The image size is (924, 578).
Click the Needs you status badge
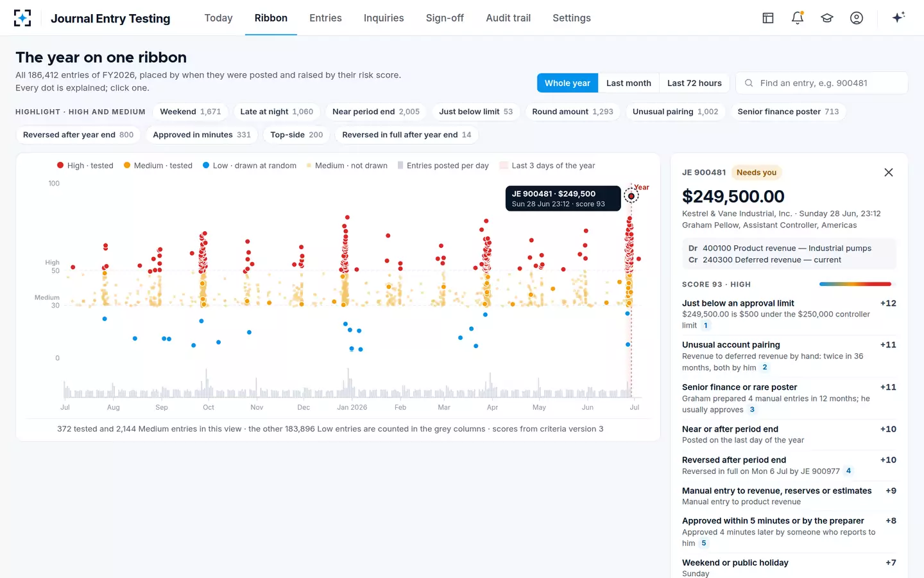757,172
